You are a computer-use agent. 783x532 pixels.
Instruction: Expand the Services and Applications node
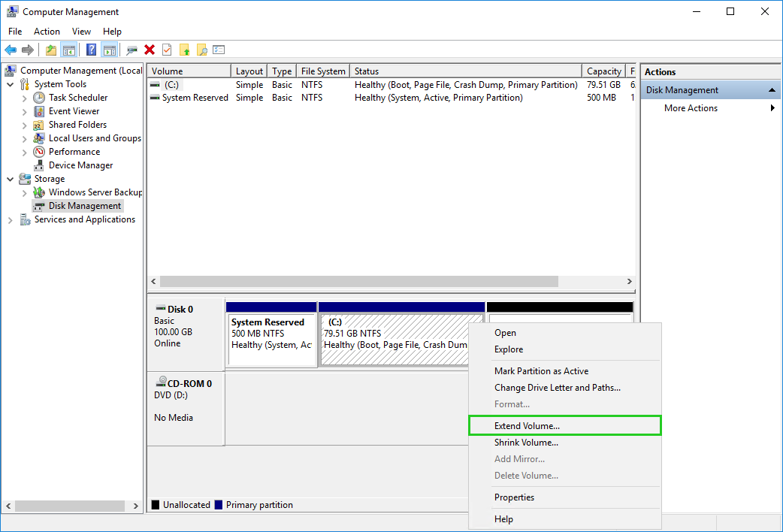pyautogui.click(x=11, y=219)
